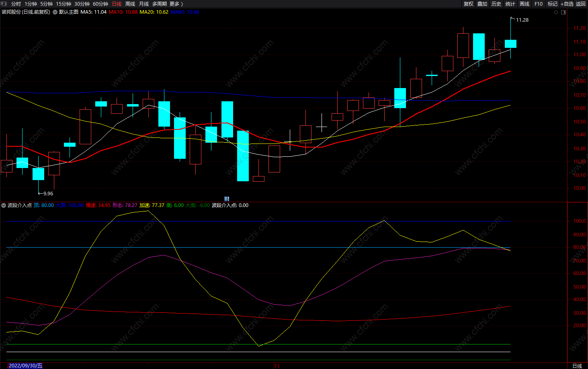Open F10 company info
588x369 pixels.
(539, 4)
